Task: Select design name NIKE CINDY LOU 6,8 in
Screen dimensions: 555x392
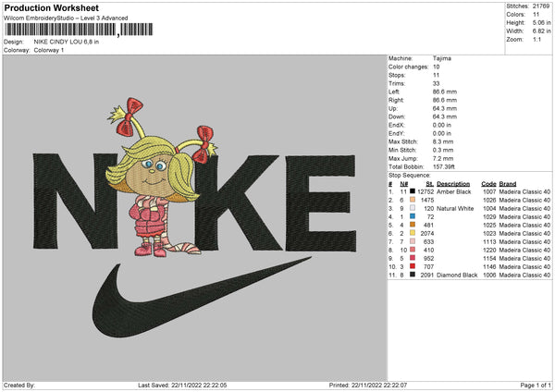Action: [x=67, y=42]
